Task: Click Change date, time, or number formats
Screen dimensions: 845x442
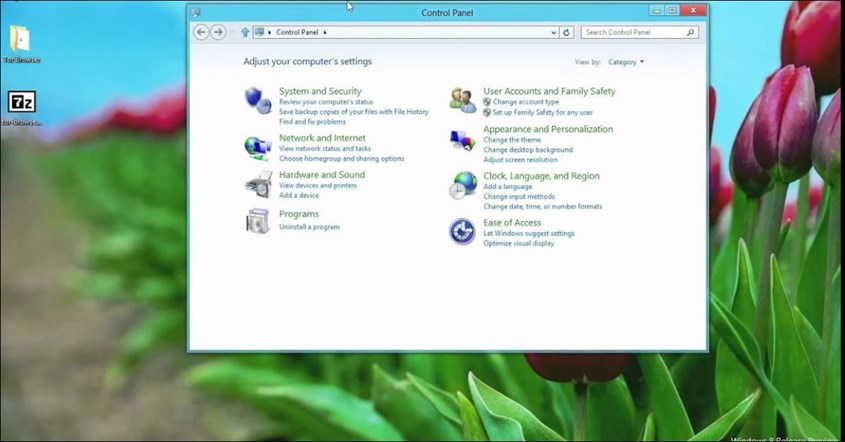Action: coord(543,206)
